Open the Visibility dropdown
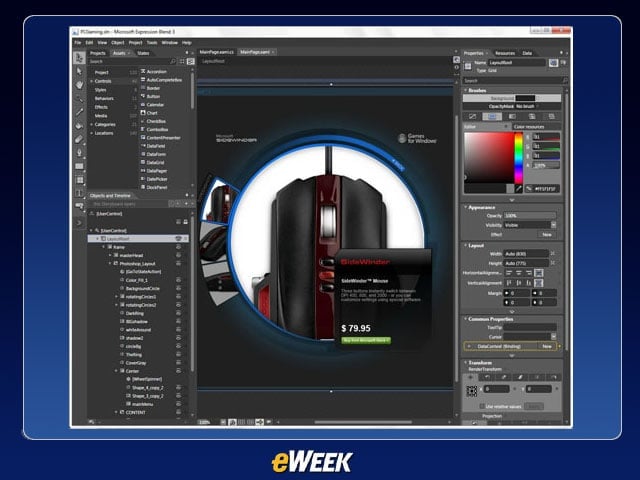 [553, 225]
